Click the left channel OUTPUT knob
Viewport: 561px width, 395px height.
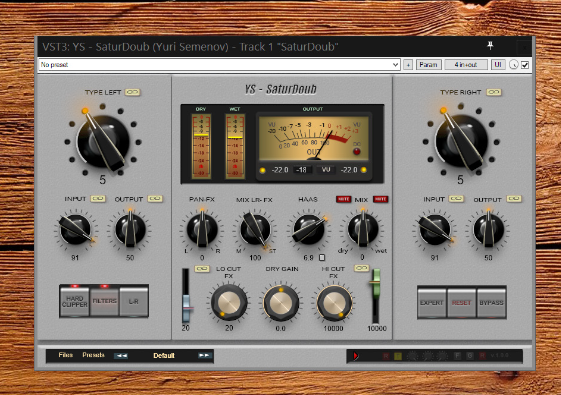(x=130, y=230)
